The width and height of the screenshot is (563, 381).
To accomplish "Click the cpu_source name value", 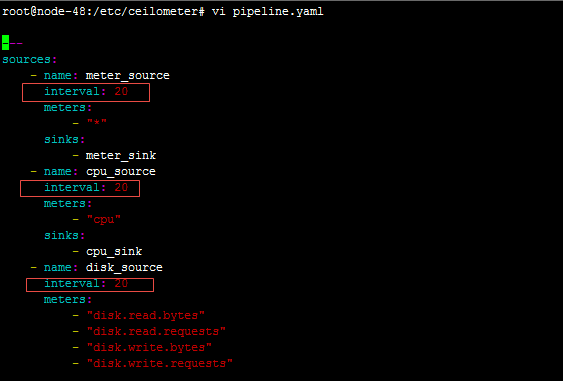I will coord(121,172).
